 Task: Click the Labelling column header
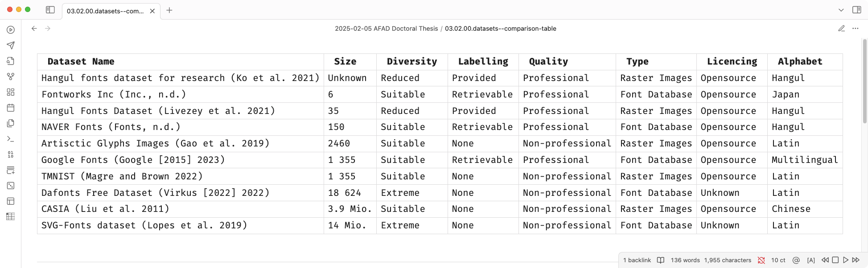point(483,62)
